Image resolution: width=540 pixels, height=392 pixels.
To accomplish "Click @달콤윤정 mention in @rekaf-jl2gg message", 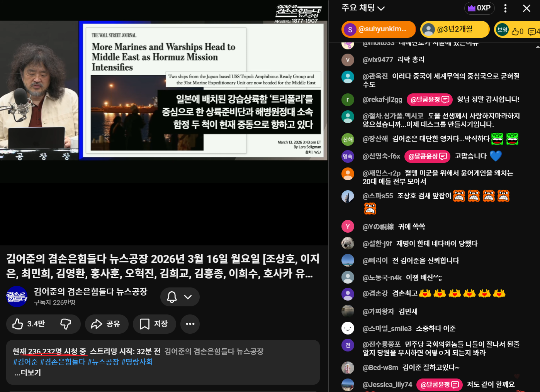I will [x=430, y=100].
